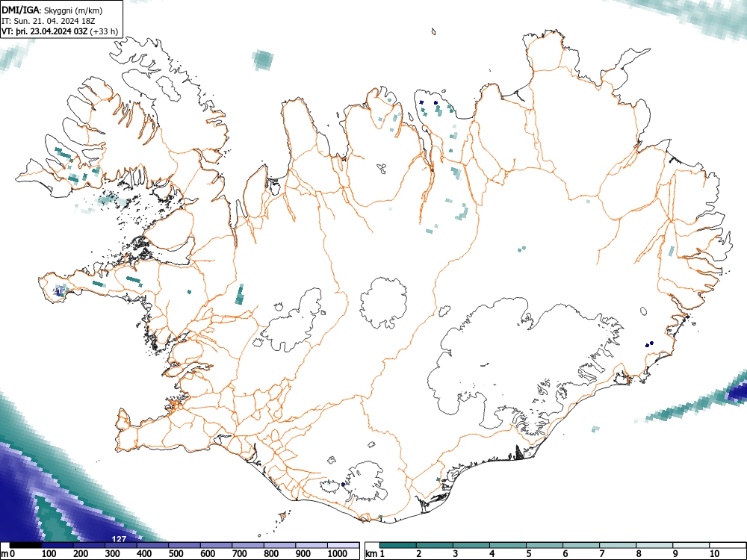
Task: Click the '3' label on the kilometre legend
Action: [456, 554]
